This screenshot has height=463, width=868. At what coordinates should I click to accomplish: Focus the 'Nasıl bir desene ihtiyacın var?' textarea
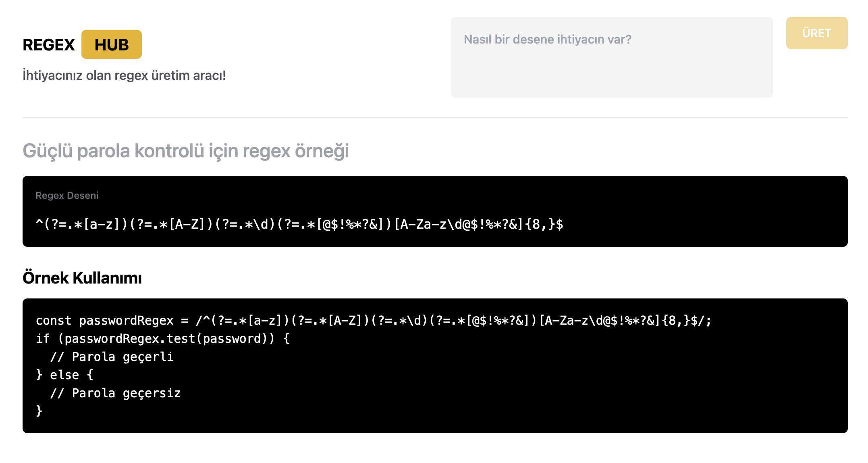pos(612,57)
